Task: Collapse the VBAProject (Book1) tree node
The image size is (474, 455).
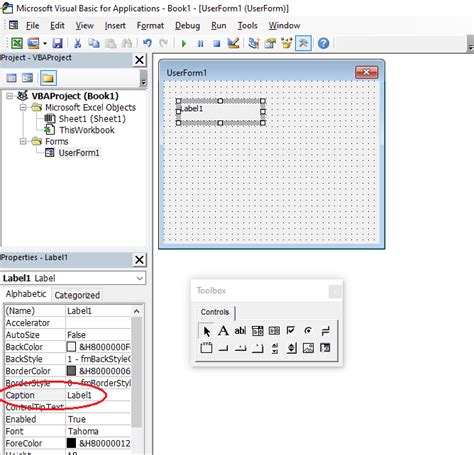Action: pyautogui.click(x=10, y=96)
